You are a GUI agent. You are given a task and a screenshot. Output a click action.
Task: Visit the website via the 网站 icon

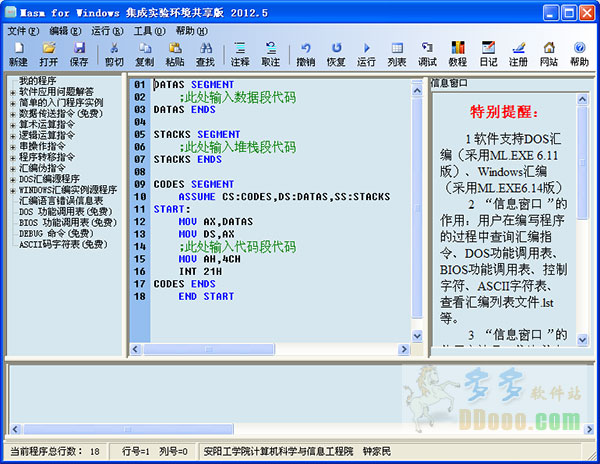(x=549, y=54)
